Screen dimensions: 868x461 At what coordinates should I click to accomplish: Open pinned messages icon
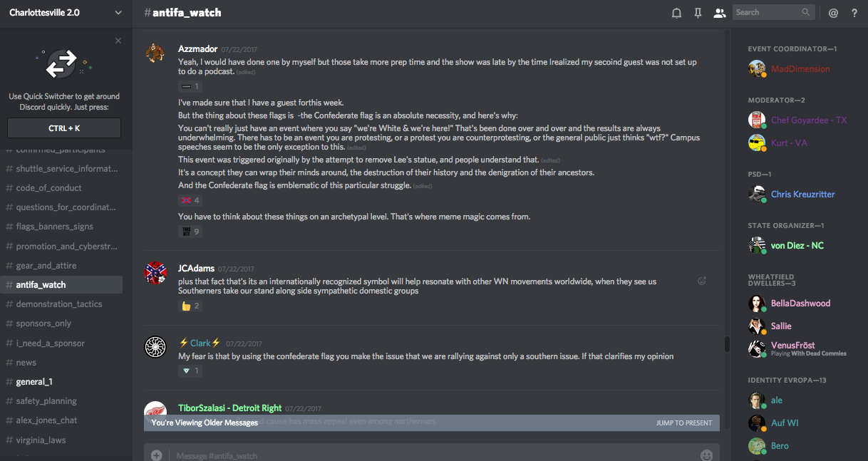pyautogui.click(x=698, y=13)
